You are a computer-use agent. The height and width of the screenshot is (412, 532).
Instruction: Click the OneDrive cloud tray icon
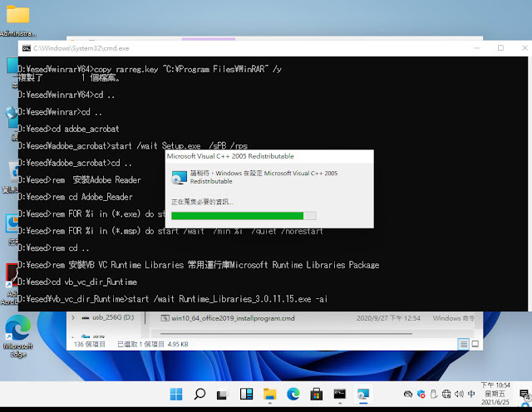pyautogui.click(x=408, y=394)
